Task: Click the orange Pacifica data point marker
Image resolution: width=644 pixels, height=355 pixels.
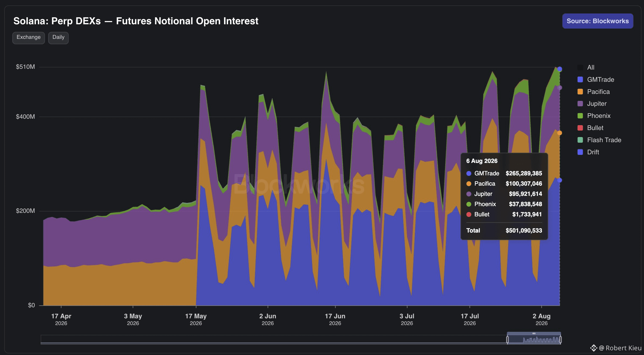Action: 560,133
